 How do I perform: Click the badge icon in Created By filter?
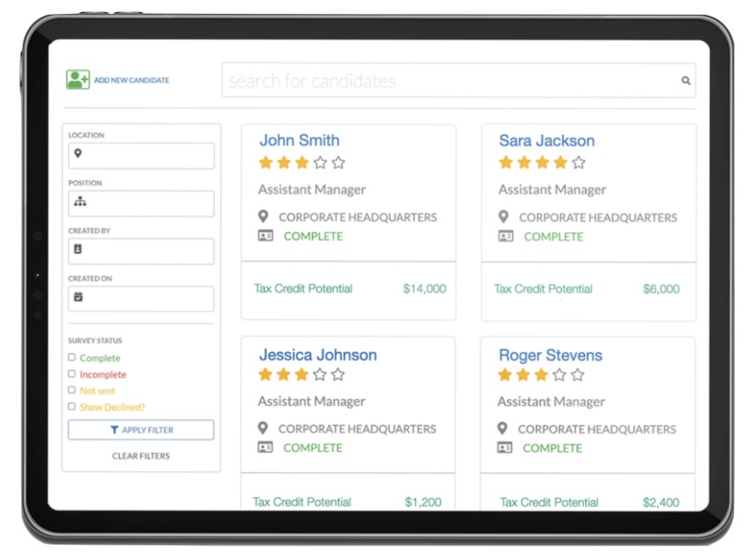77,249
